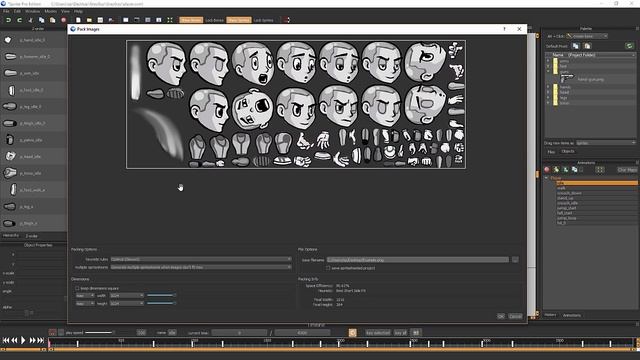The image size is (640, 360).
Task: Open the multiple spritesheets dropdown
Action: tap(201, 267)
